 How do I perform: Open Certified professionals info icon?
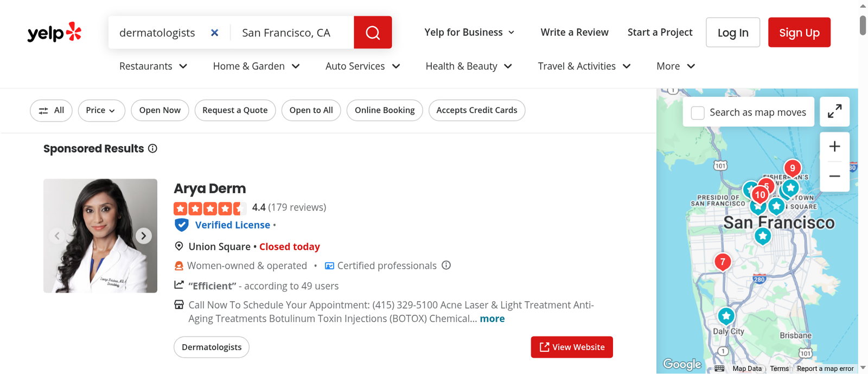446,265
